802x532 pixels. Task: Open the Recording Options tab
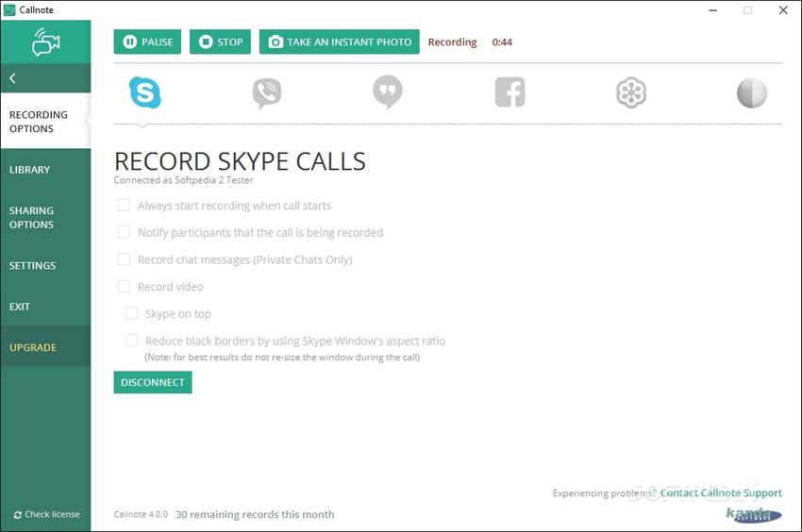pyautogui.click(x=45, y=122)
